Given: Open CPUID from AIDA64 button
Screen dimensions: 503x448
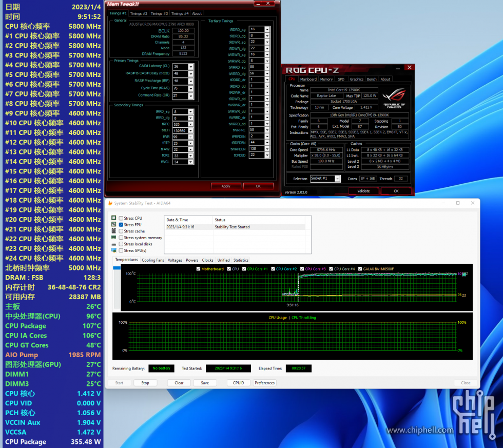Looking at the screenshot, I should [238, 383].
